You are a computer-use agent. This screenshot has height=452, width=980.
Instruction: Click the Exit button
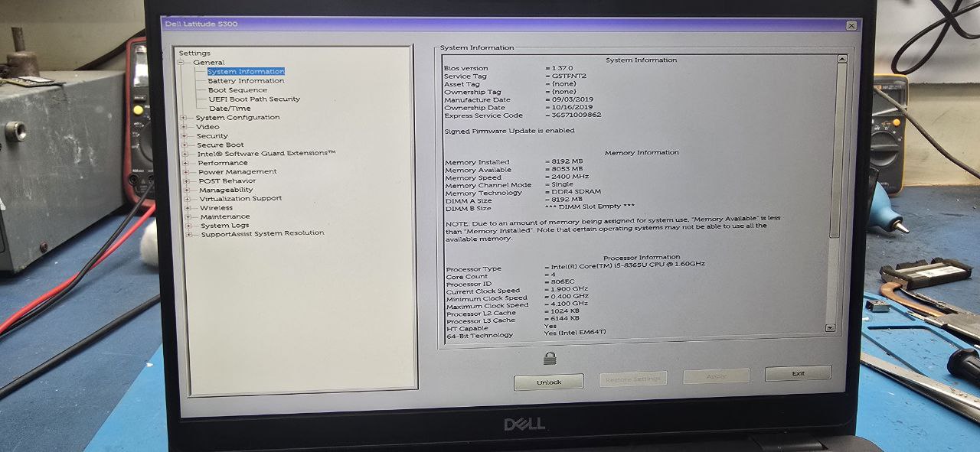click(x=798, y=373)
